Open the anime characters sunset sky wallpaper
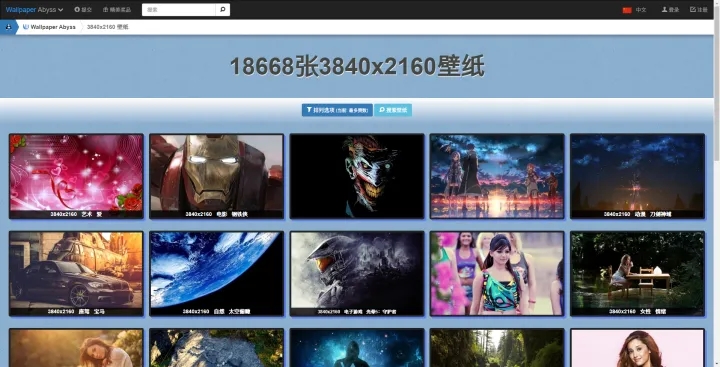 [497, 176]
